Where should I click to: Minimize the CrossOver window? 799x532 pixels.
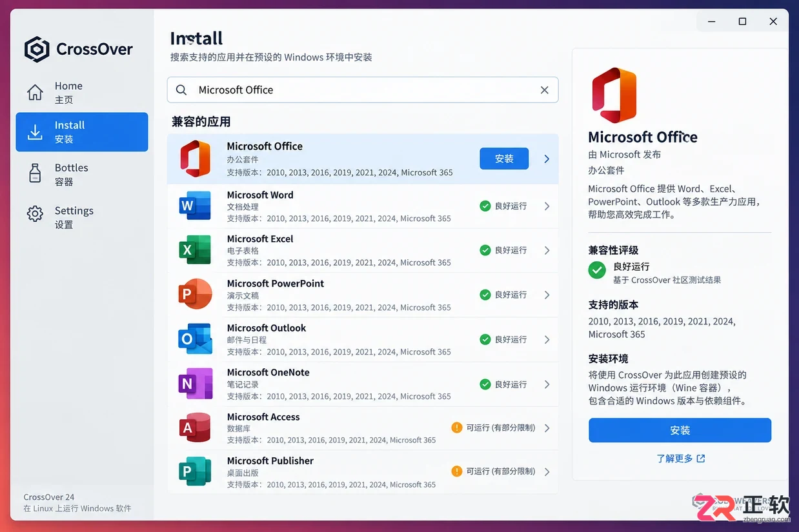pyautogui.click(x=712, y=21)
